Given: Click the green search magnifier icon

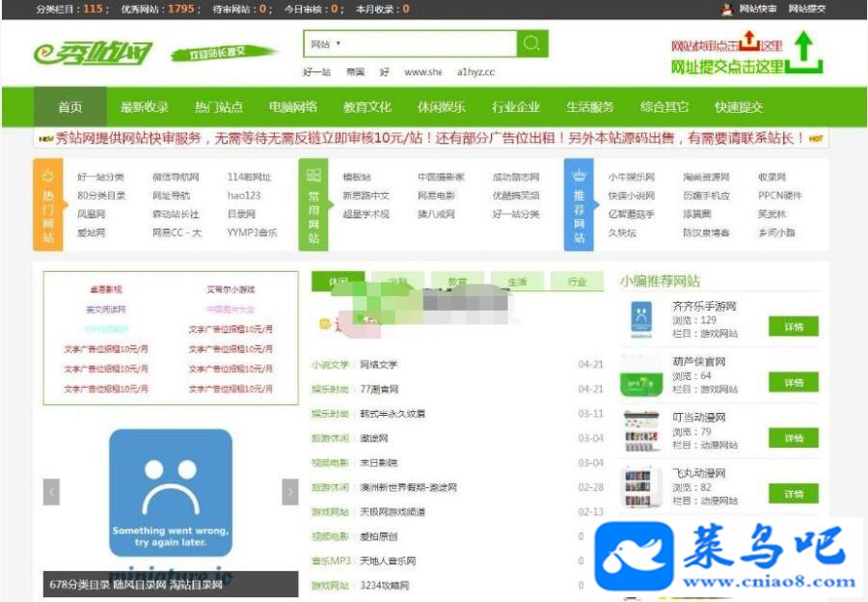Looking at the screenshot, I should 532,43.
